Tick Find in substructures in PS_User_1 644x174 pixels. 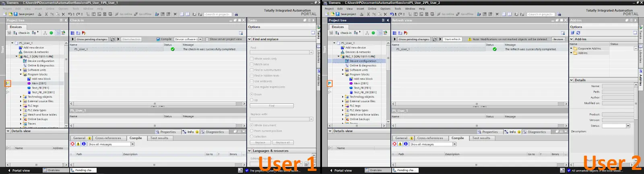tap(252, 70)
